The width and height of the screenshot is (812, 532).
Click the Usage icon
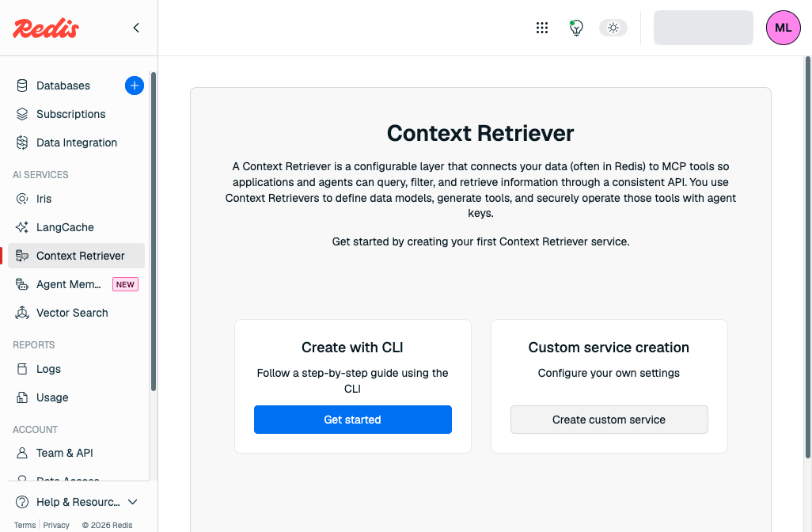coord(21,397)
